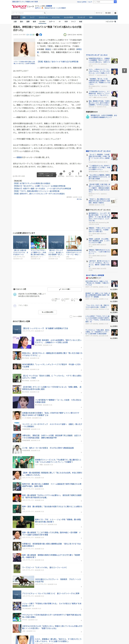This screenshot has width=129, height=644.
Task: Open the エキスパート tab
Action: click(43, 17)
